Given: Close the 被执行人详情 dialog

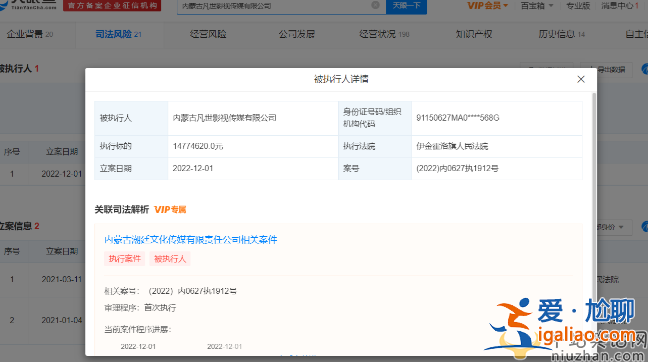Looking at the screenshot, I should point(581,79).
